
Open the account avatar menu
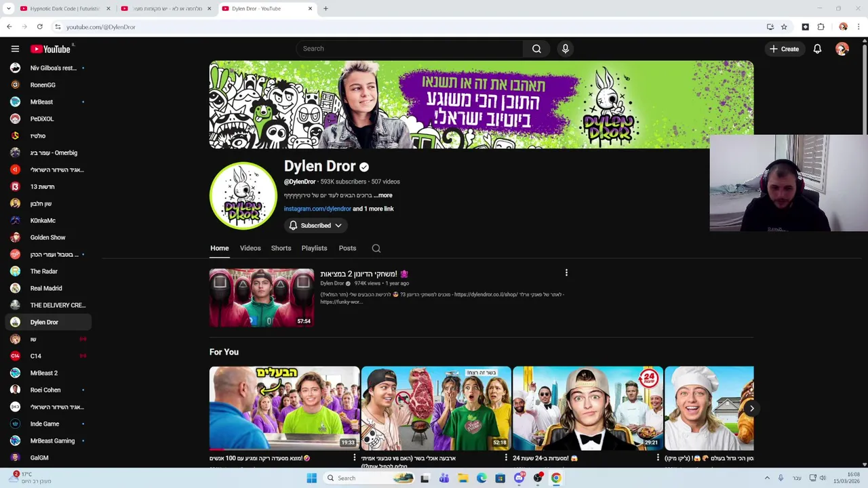click(x=842, y=49)
